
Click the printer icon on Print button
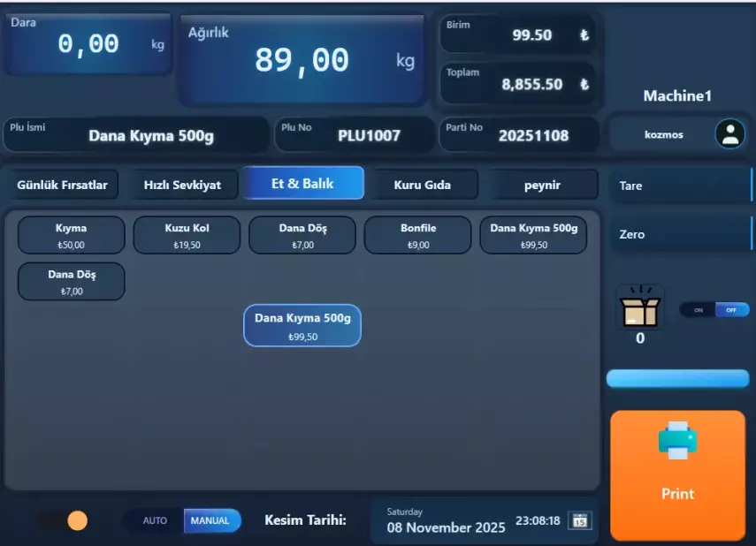tap(677, 440)
